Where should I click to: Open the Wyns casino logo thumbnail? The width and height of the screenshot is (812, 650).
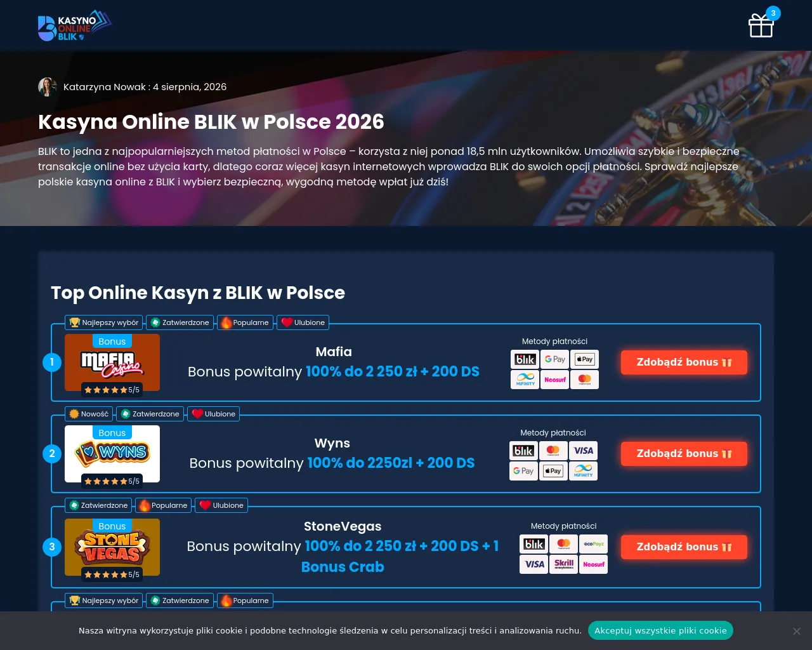click(112, 454)
